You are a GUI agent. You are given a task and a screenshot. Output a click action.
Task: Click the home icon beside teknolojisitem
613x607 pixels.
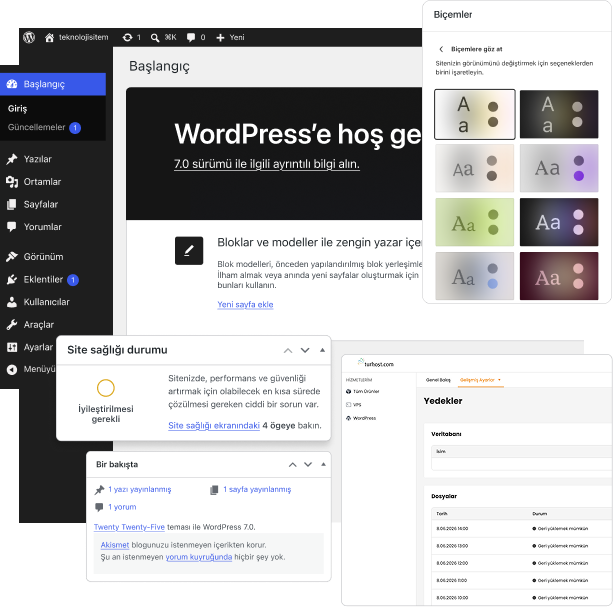(x=49, y=38)
